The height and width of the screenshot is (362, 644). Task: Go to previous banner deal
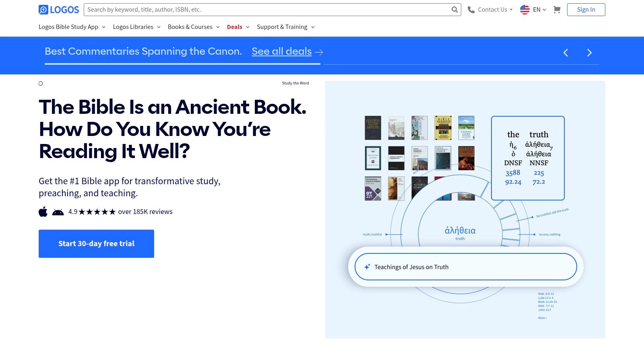click(566, 53)
